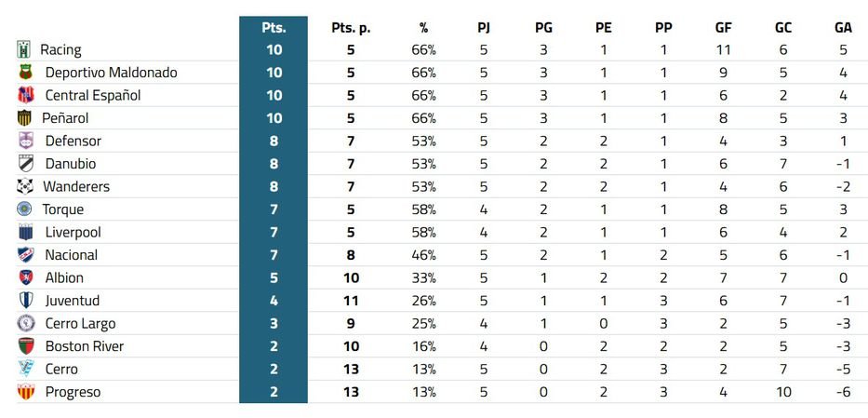Screen dimensions: 868x418
Task: Click the Defensor club crest icon
Action: (25, 141)
